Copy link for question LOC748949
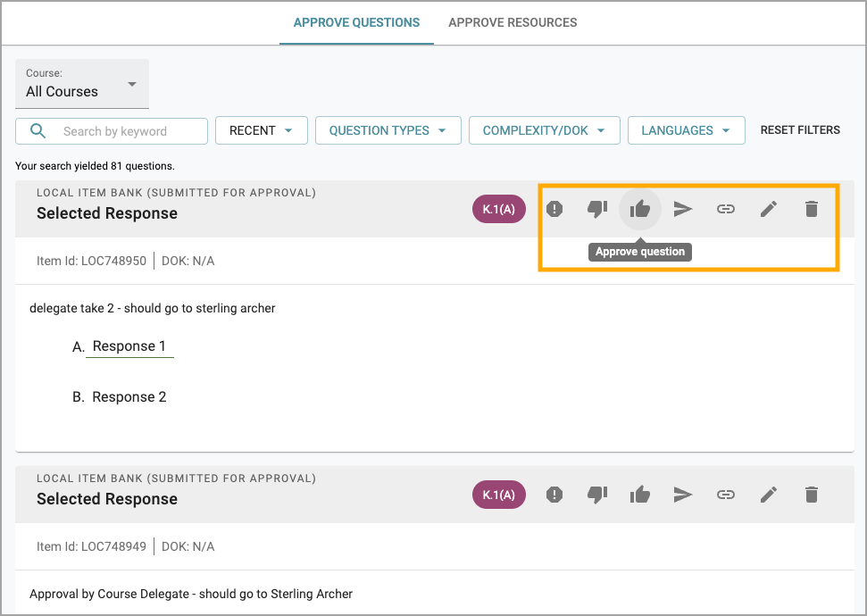 click(725, 495)
